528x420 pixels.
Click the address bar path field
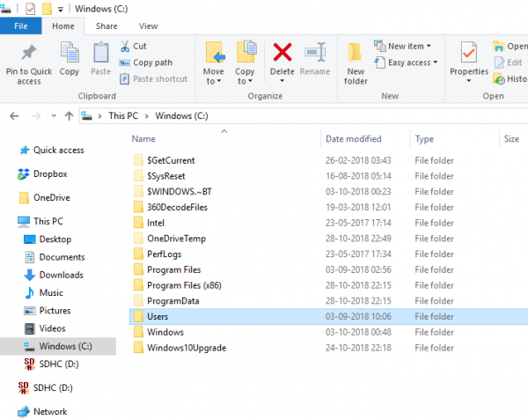pyautogui.click(x=308, y=115)
